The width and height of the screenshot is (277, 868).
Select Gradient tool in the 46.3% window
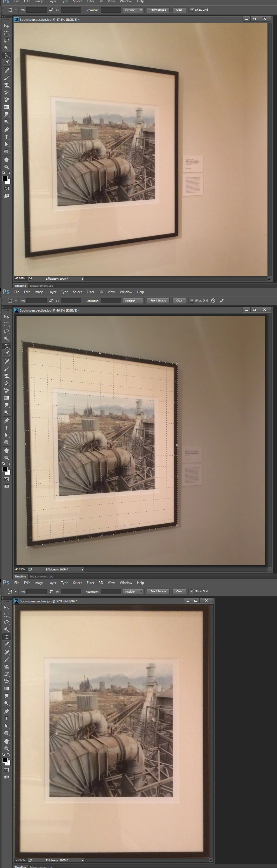point(6,398)
